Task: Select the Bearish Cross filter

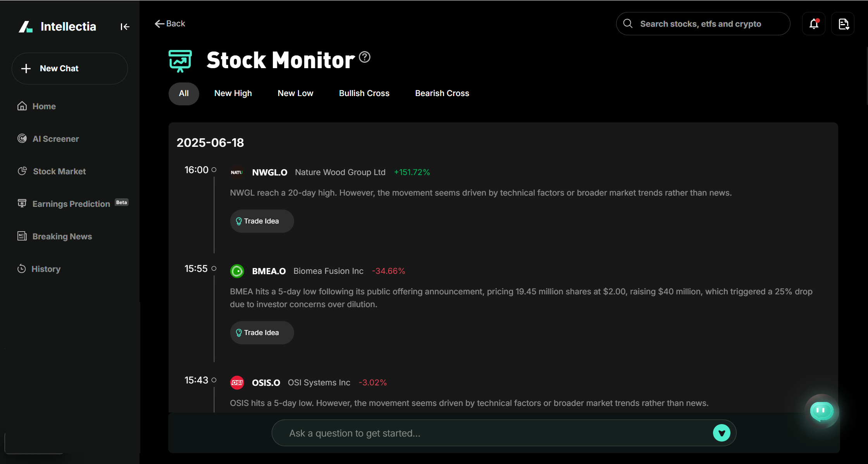Action: (442, 93)
